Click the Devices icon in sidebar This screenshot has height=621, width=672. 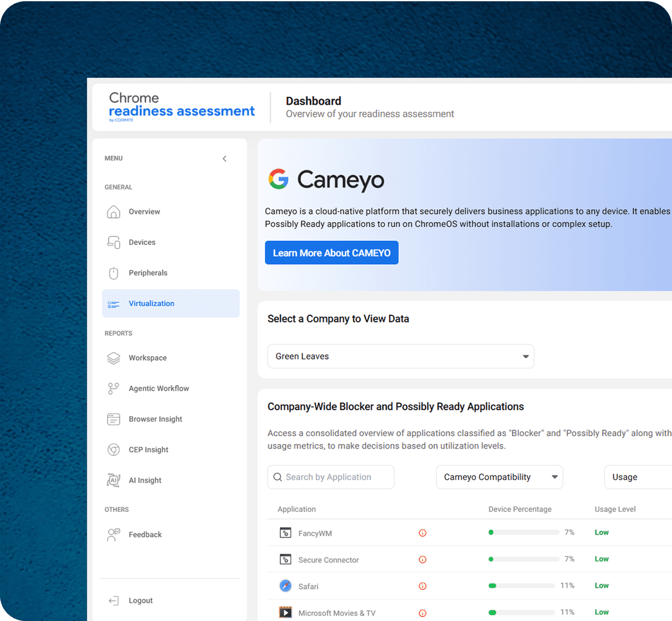114,242
